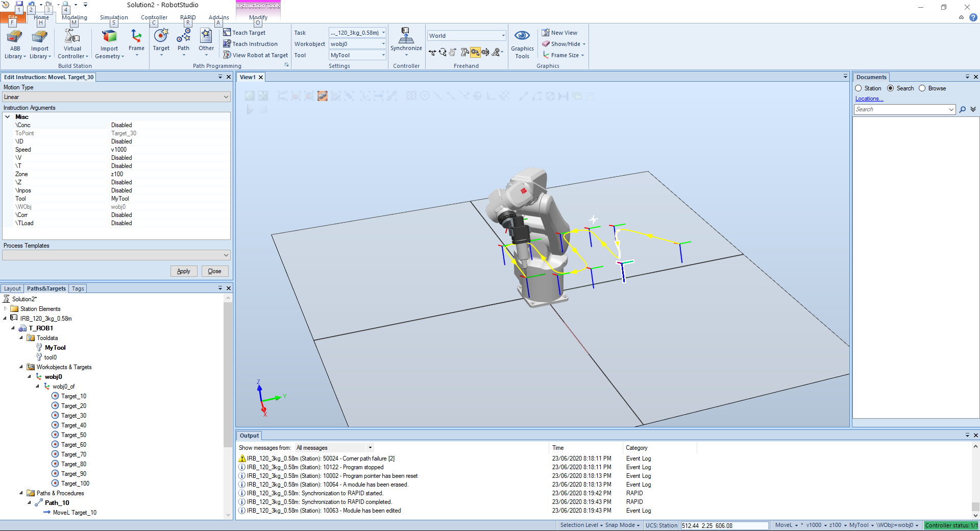Viewport: 980px width, 531px height.
Task: Switch to the Layout tab
Action: pyautogui.click(x=12, y=288)
